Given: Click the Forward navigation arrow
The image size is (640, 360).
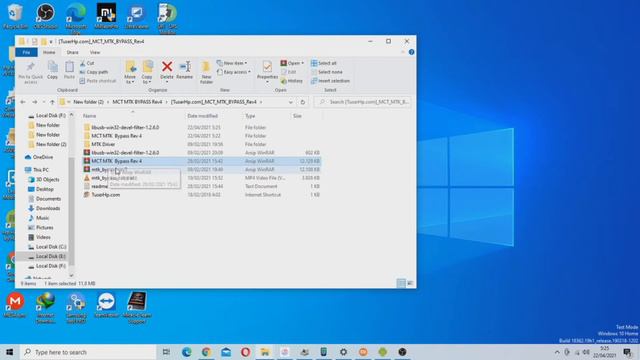Looking at the screenshot, I should click(35, 102).
